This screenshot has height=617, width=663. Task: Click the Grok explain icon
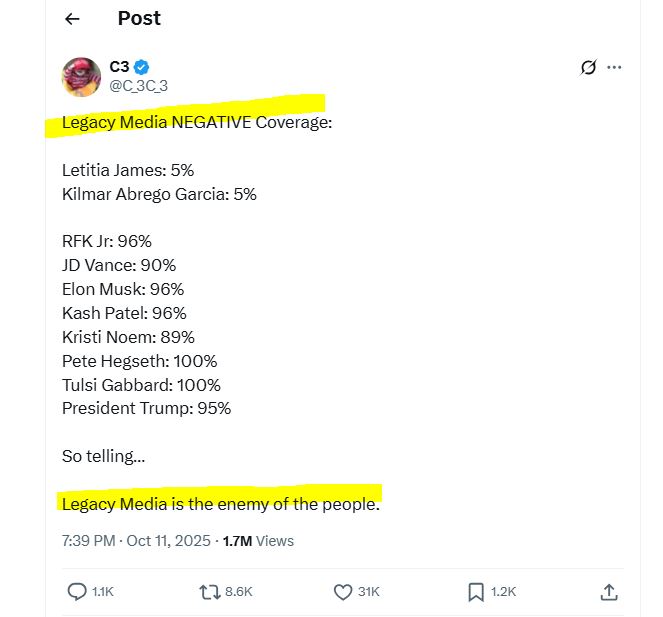point(588,68)
